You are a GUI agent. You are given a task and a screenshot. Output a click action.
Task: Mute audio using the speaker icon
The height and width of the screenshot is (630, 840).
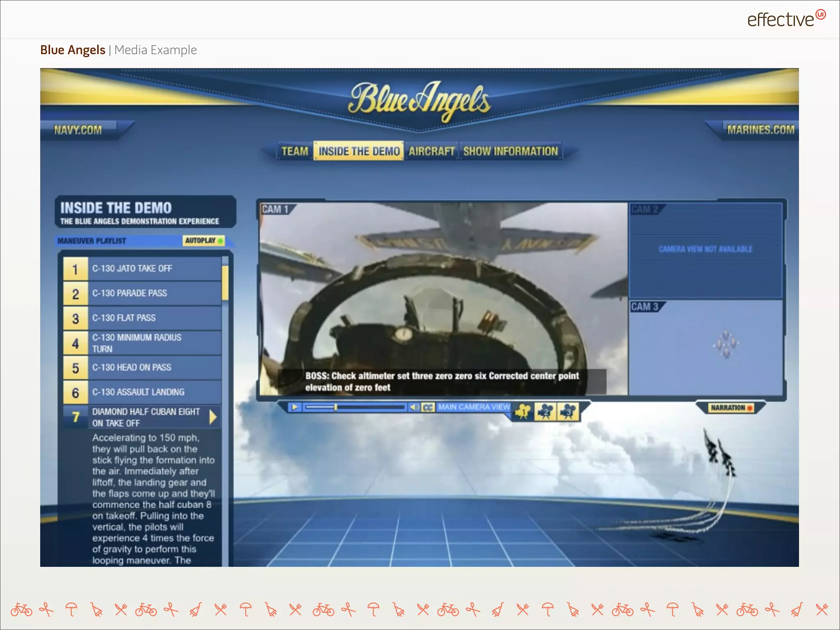pos(414,407)
